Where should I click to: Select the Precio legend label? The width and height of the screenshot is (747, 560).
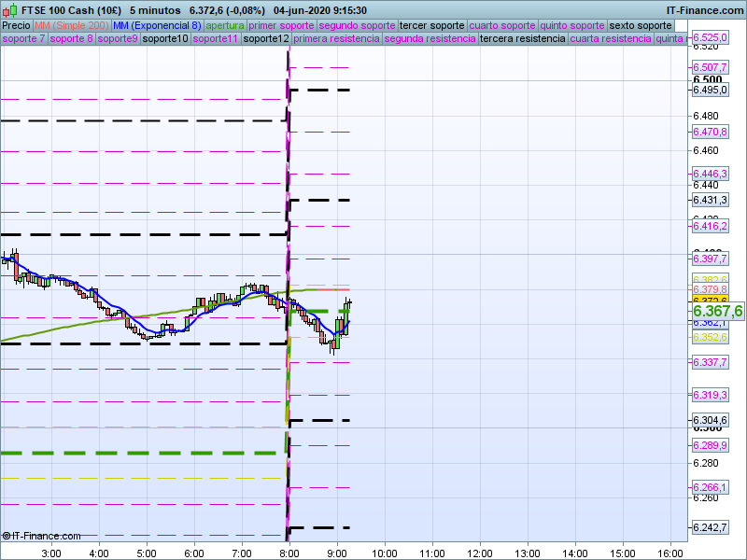pos(16,25)
